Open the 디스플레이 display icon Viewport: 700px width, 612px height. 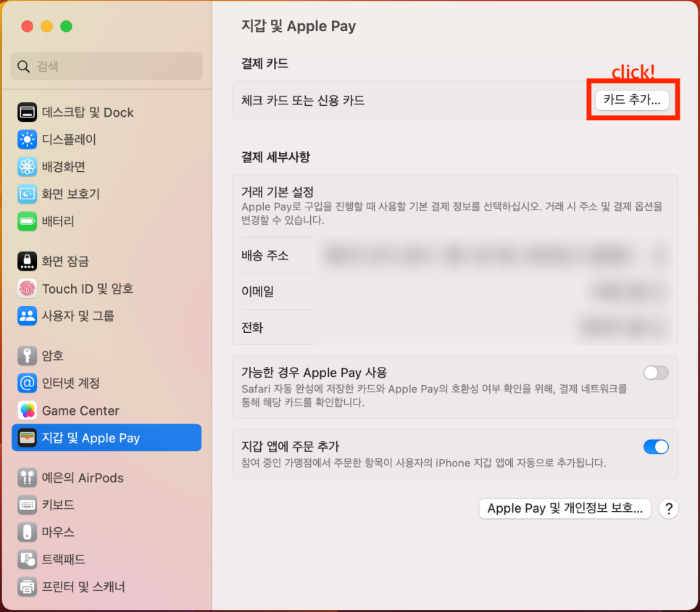click(27, 139)
